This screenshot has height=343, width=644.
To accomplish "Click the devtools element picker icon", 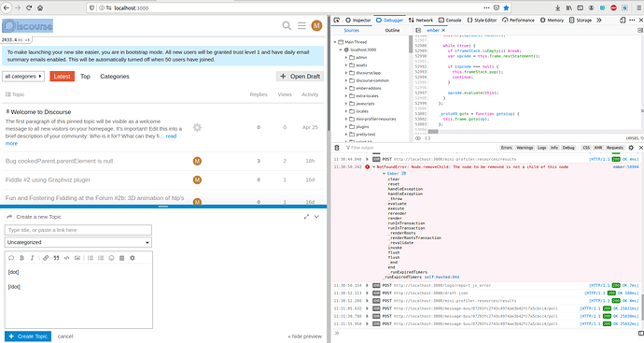I will pos(336,20).
